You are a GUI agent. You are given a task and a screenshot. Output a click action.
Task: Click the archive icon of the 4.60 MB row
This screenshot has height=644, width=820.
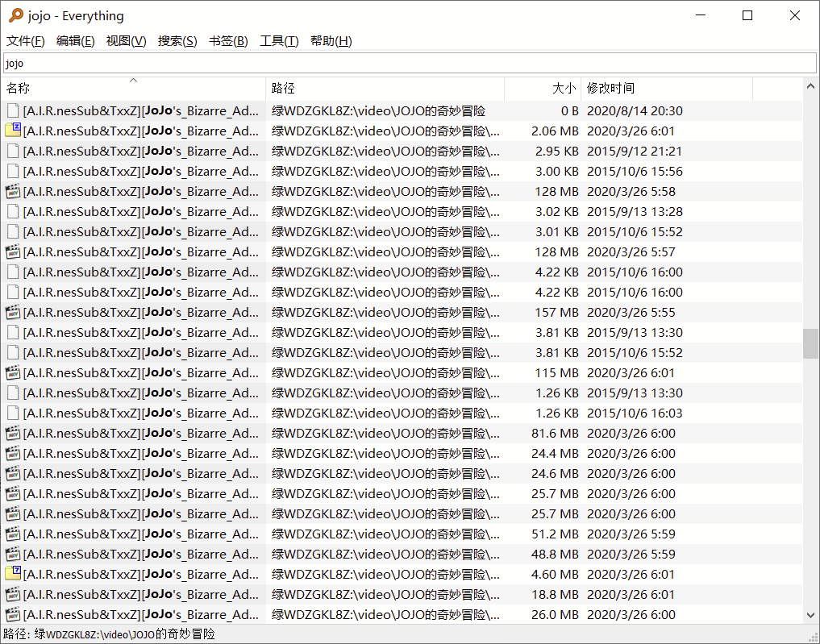tap(13, 574)
